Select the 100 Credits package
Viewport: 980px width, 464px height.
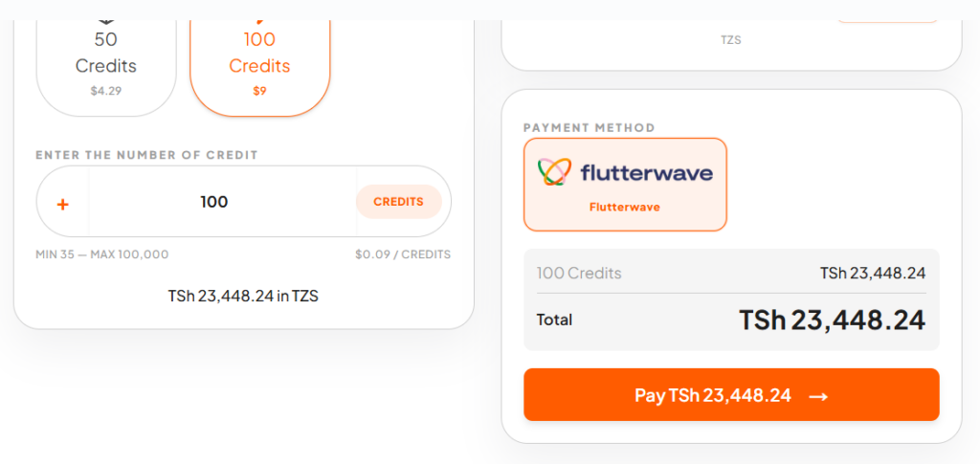[x=259, y=65]
